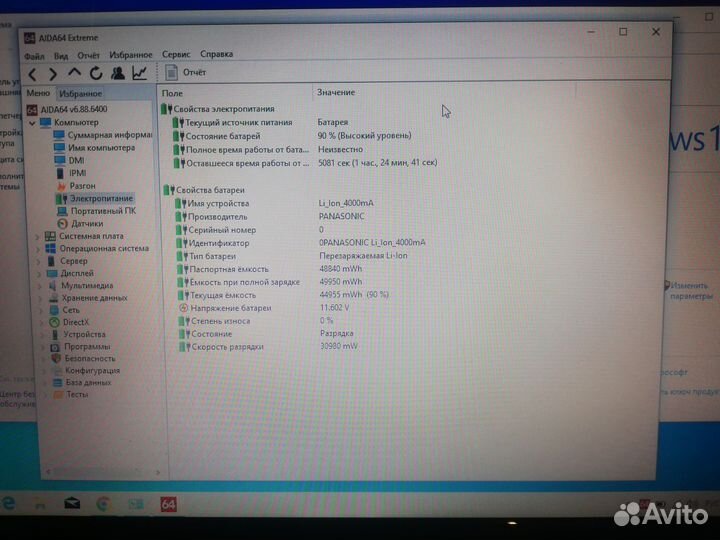This screenshot has width=720, height=540.
Task: Switch to the Избранное sidebar tab
Action: (x=80, y=94)
